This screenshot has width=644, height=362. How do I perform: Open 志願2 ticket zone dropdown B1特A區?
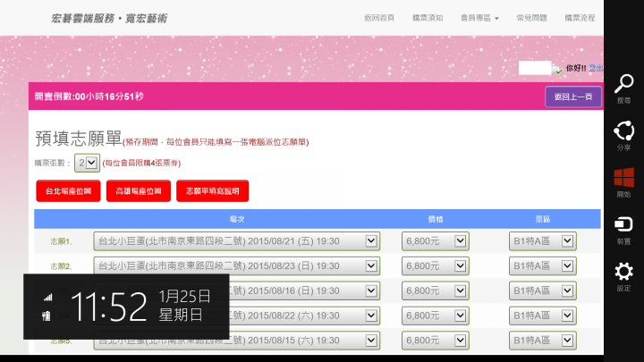(543, 266)
